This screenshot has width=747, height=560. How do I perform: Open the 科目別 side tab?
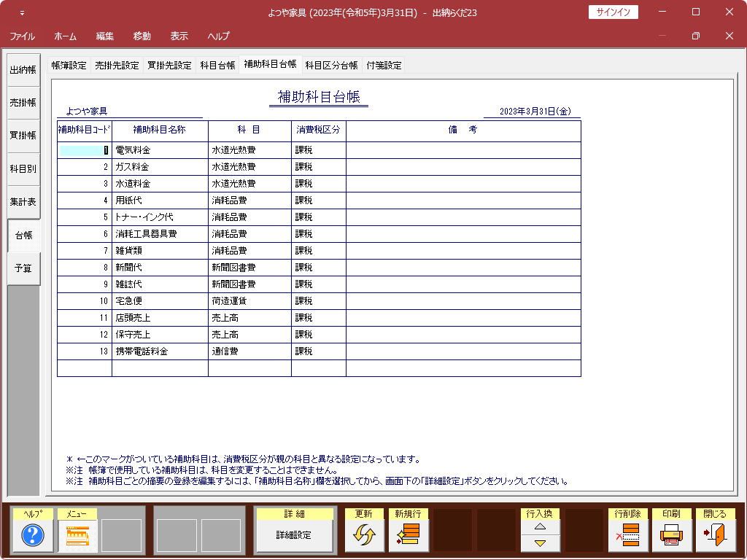click(x=23, y=169)
